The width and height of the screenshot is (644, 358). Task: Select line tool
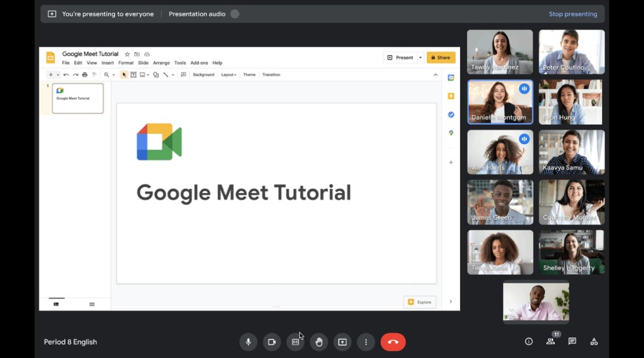[x=166, y=75]
